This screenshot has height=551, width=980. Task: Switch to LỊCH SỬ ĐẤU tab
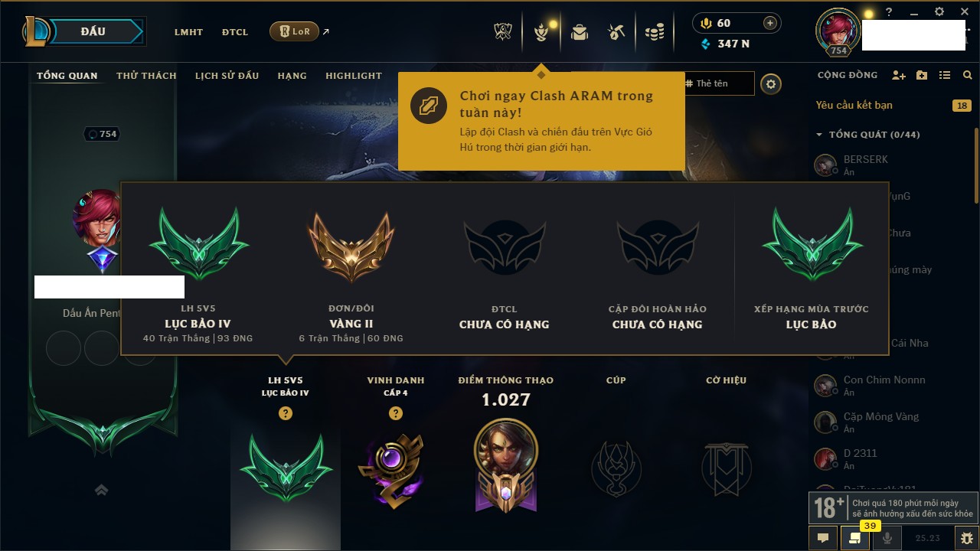[x=227, y=76]
